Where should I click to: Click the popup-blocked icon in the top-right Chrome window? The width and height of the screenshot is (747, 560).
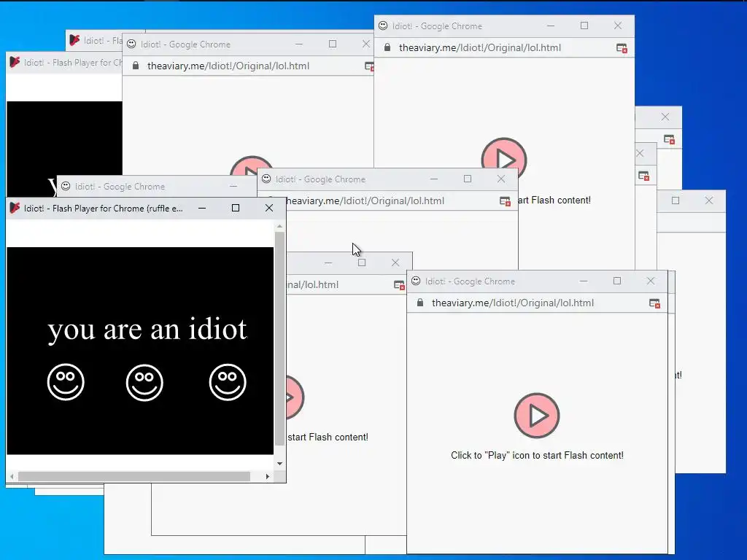622,48
